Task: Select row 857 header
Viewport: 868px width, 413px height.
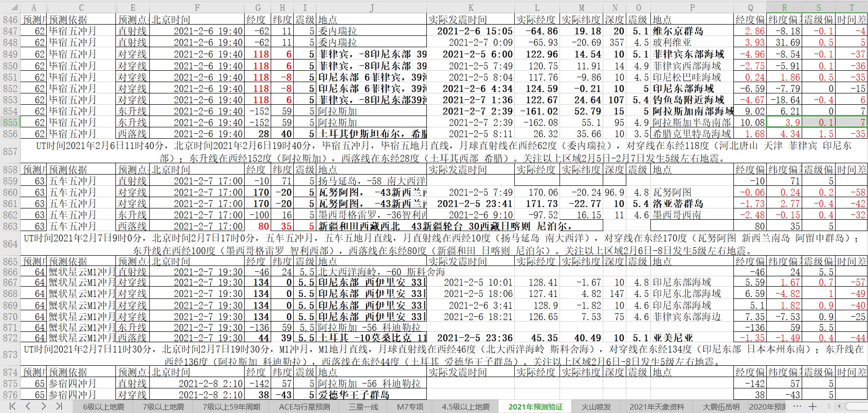Action: point(10,151)
